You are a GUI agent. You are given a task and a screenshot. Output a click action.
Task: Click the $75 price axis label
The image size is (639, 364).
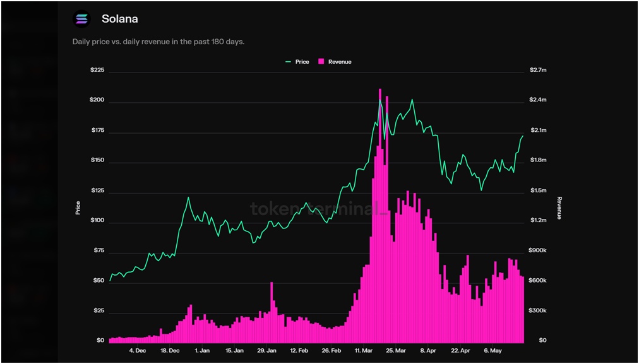99,251
